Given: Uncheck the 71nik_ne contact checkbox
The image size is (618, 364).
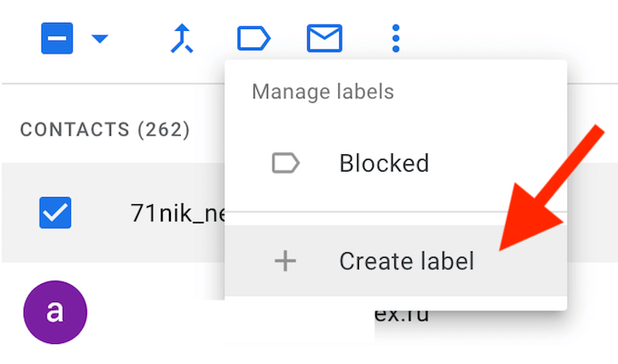Looking at the screenshot, I should [55, 213].
